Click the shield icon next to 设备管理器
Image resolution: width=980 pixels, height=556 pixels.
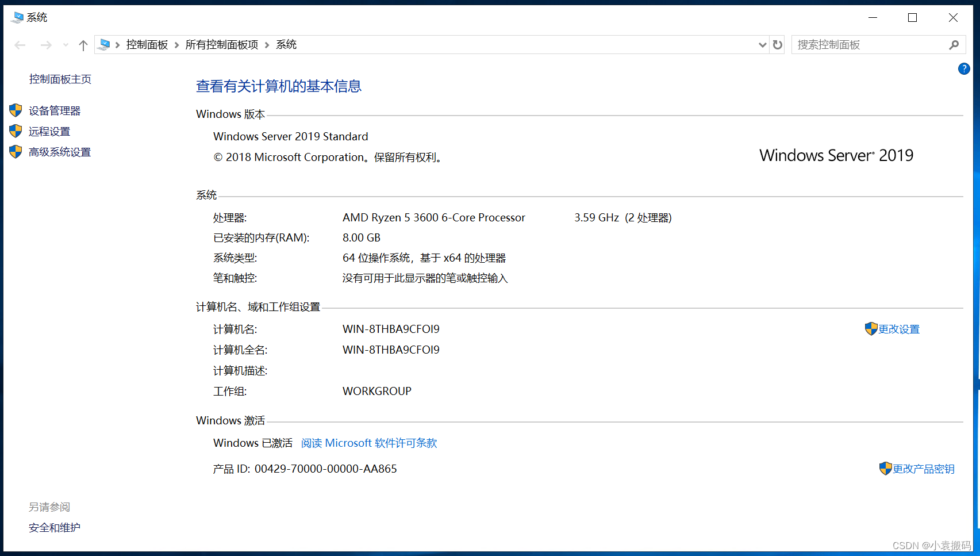16,110
